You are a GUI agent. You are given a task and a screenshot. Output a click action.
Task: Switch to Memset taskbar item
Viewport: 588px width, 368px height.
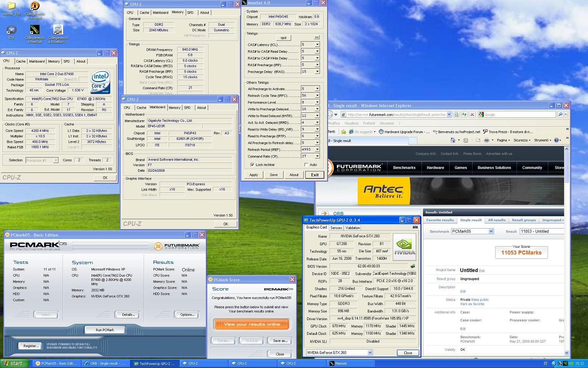pos(350,363)
